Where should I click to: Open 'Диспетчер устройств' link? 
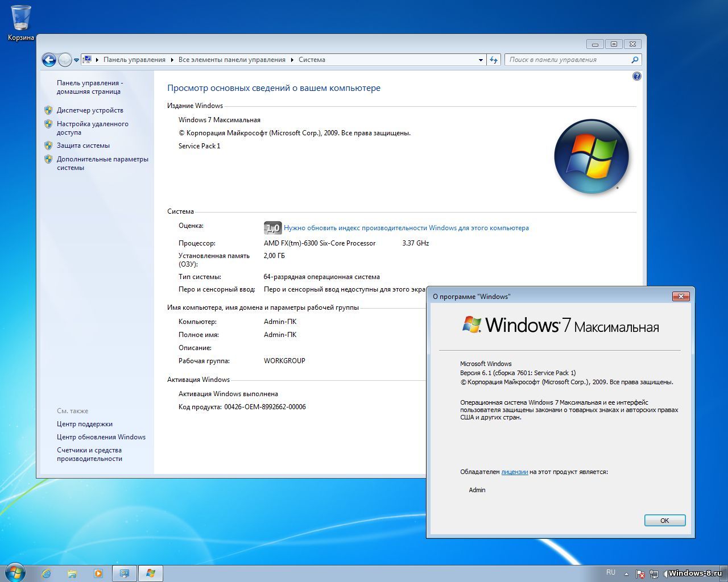click(x=90, y=110)
